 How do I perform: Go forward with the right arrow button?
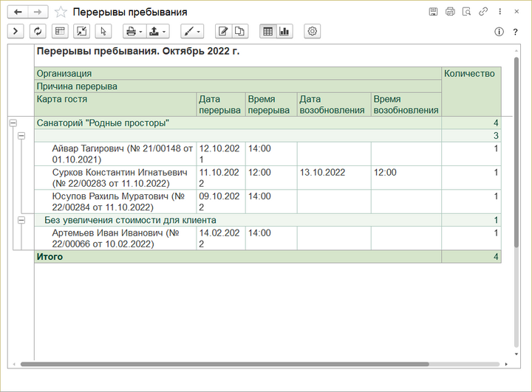pos(38,13)
